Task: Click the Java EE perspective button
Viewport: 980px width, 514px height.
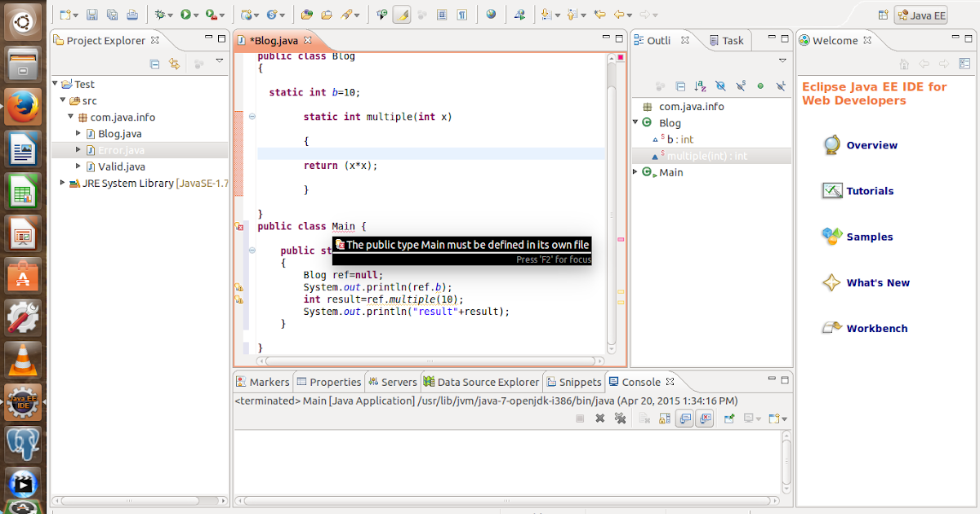Action: click(921, 15)
